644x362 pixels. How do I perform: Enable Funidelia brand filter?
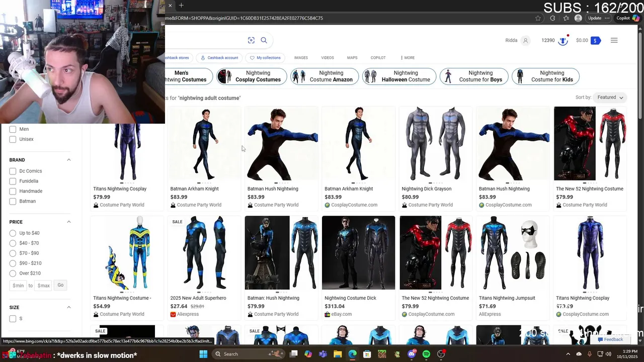(13, 181)
